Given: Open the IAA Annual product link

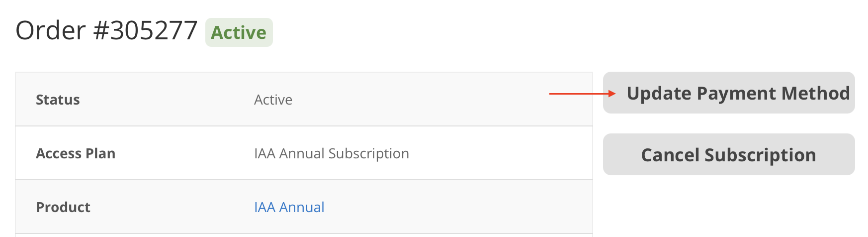Looking at the screenshot, I should 289,207.
